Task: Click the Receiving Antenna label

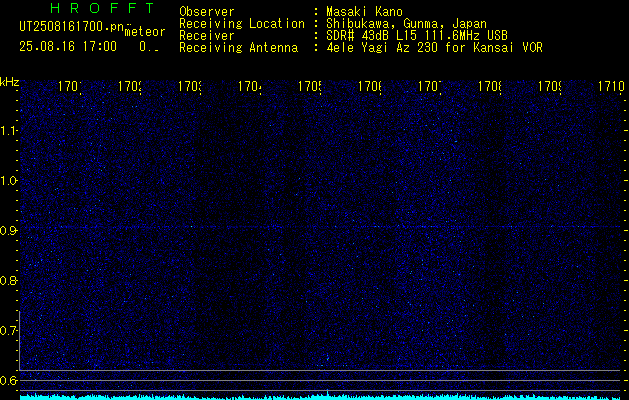Action: tap(239, 48)
